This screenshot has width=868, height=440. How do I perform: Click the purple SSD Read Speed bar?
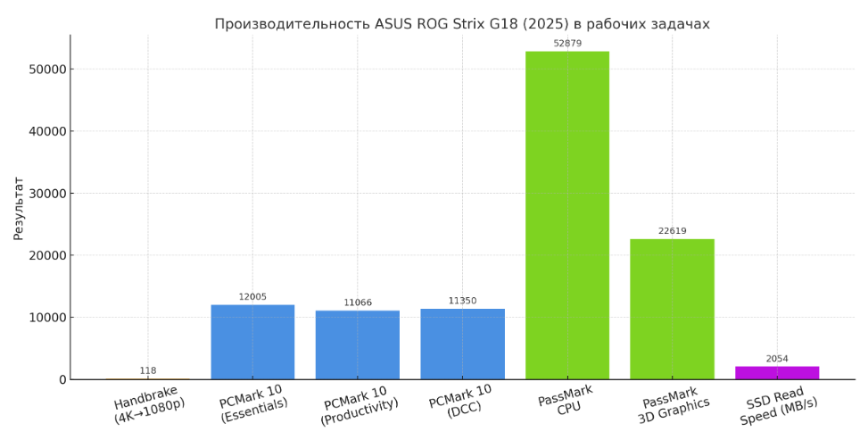pyautogui.click(x=777, y=373)
